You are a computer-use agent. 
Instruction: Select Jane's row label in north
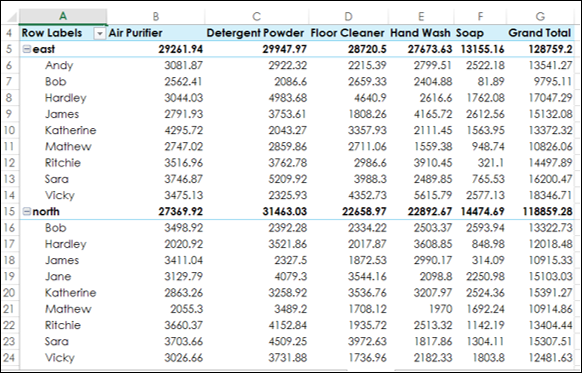pyautogui.click(x=58, y=277)
